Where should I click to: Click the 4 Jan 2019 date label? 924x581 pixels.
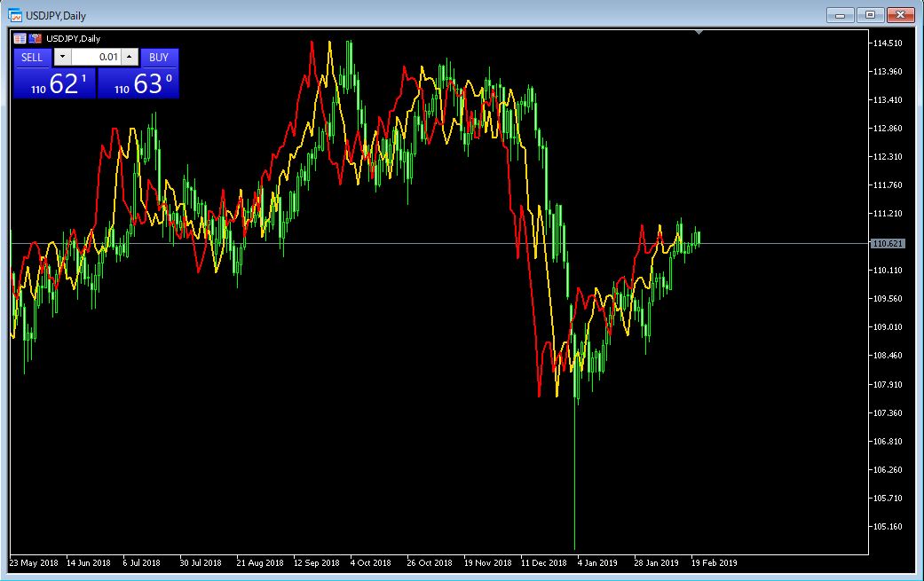click(597, 562)
